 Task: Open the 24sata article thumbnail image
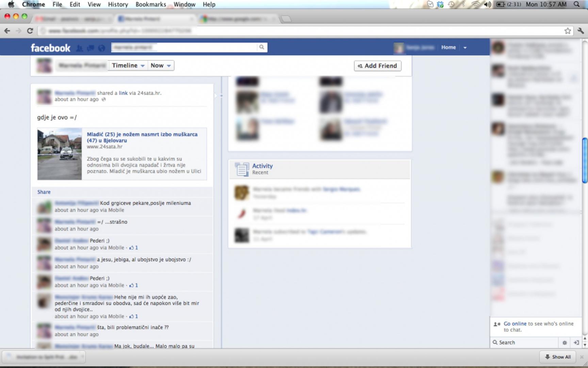point(60,154)
